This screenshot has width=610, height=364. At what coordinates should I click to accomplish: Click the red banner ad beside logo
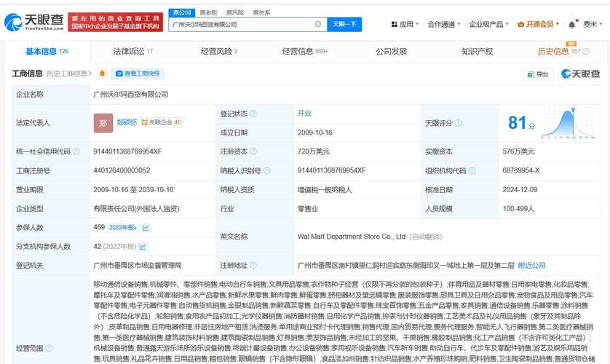pos(116,22)
